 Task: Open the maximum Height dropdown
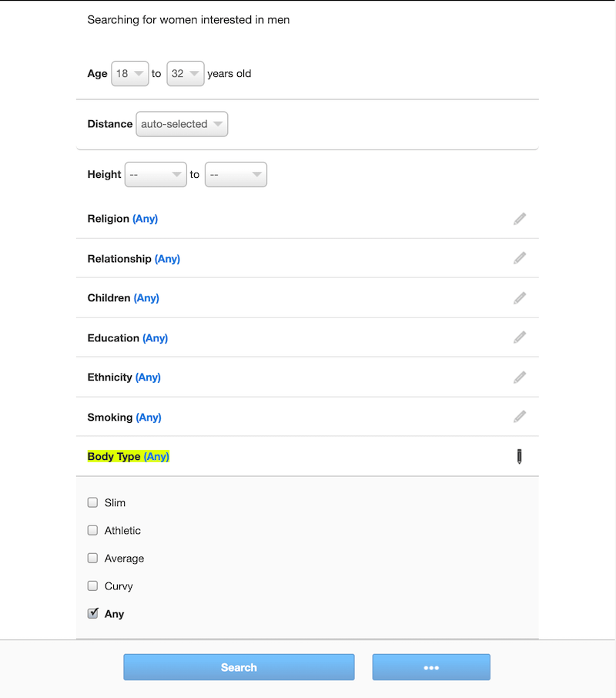[236, 175]
